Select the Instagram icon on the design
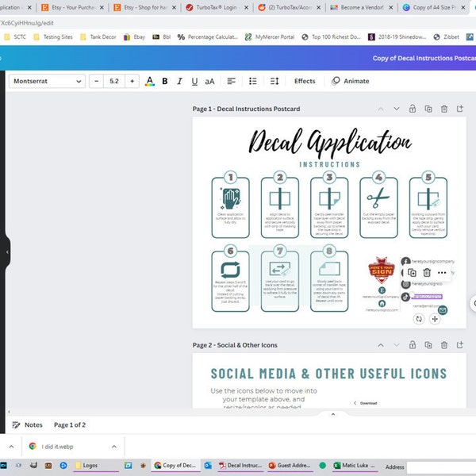The height and width of the screenshot is (476, 476). [406, 284]
